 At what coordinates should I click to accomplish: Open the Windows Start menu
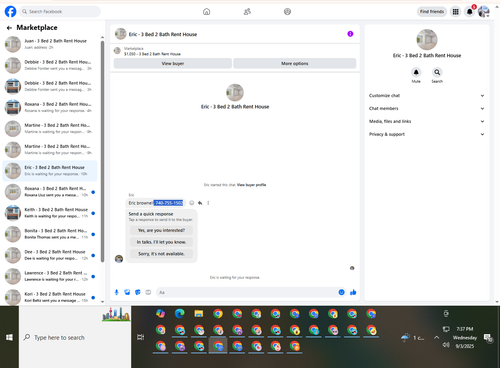pos(9,337)
